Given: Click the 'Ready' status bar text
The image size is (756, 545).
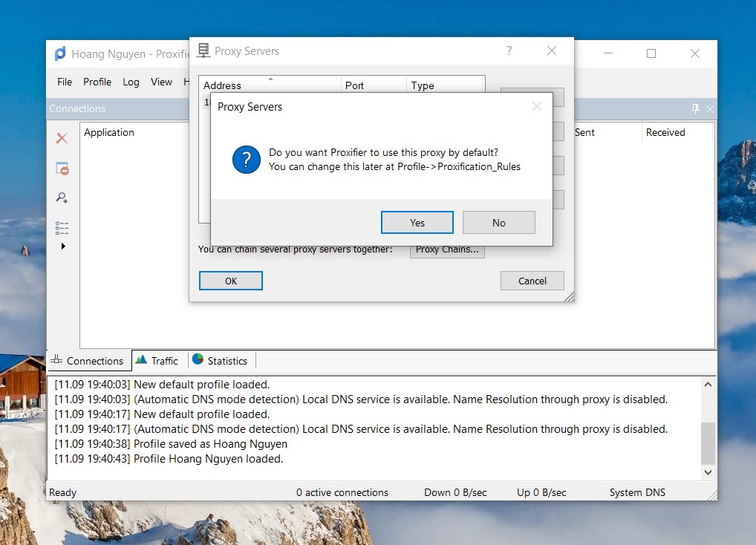Looking at the screenshot, I should click(x=62, y=492).
